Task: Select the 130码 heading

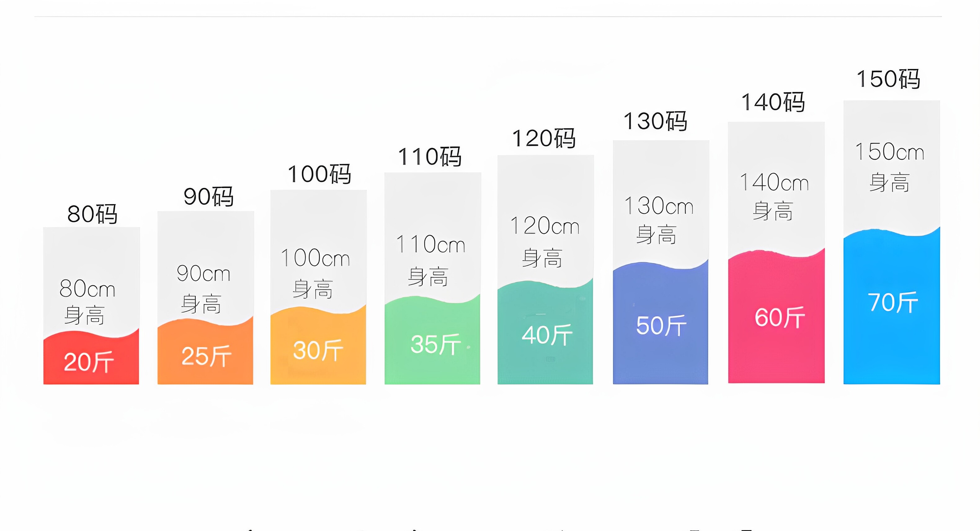Action: (x=655, y=121)
